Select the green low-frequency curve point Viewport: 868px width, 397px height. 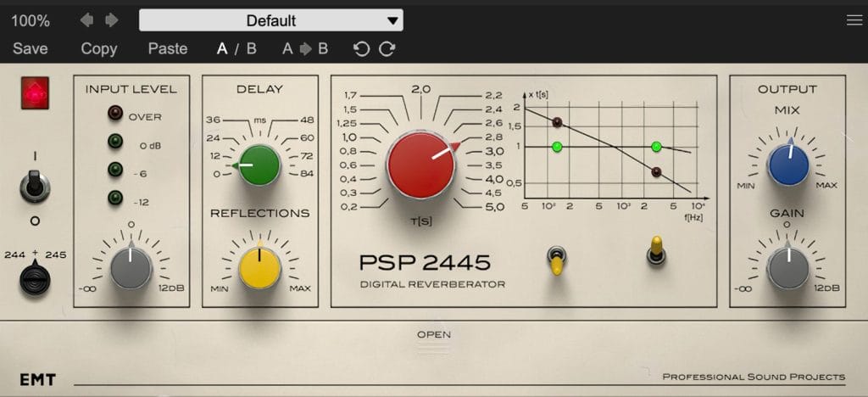click(558, 147)
